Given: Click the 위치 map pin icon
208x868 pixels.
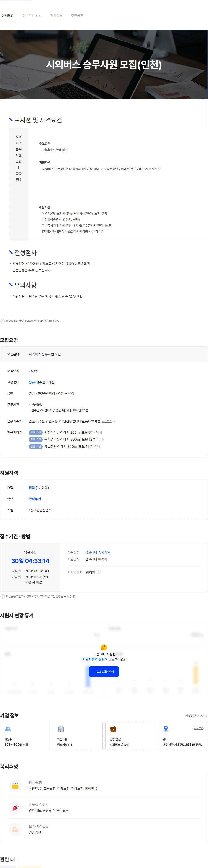Looking at the screenshot, I should point(166,729).
